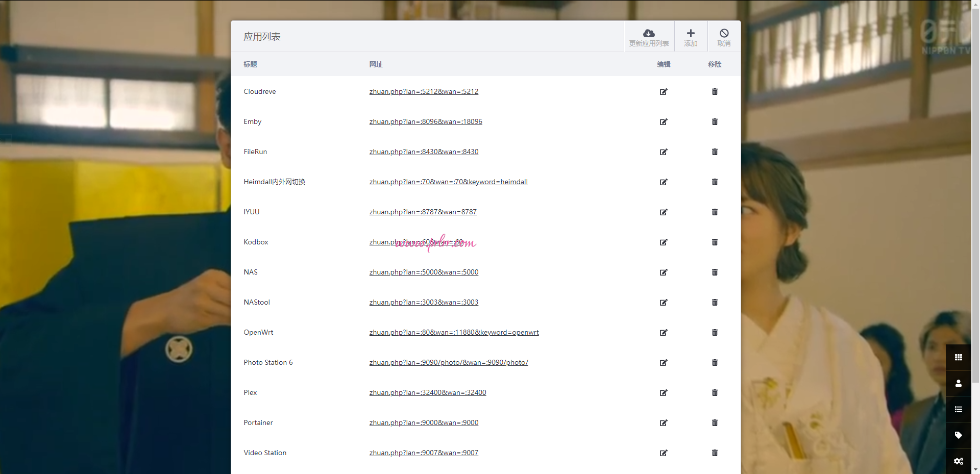Open the settings gears icon in sidebar
Viewport: 980px width, 474px height.
(x=958, y=461)
